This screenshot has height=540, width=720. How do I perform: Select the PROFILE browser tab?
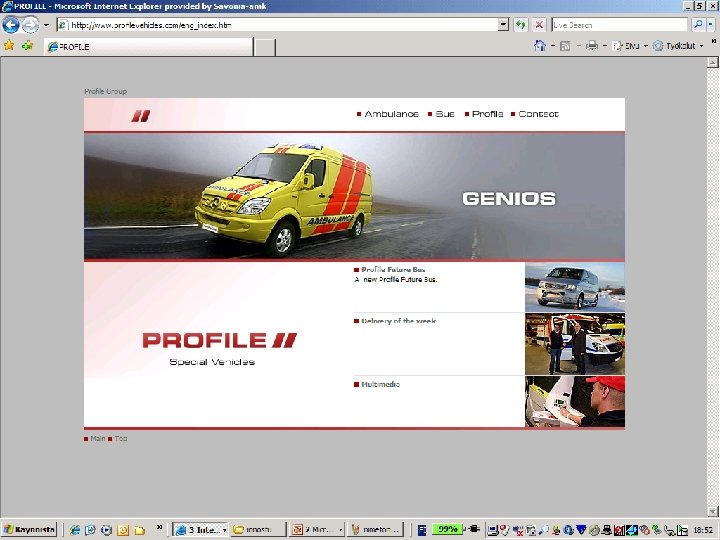[148, 47]
